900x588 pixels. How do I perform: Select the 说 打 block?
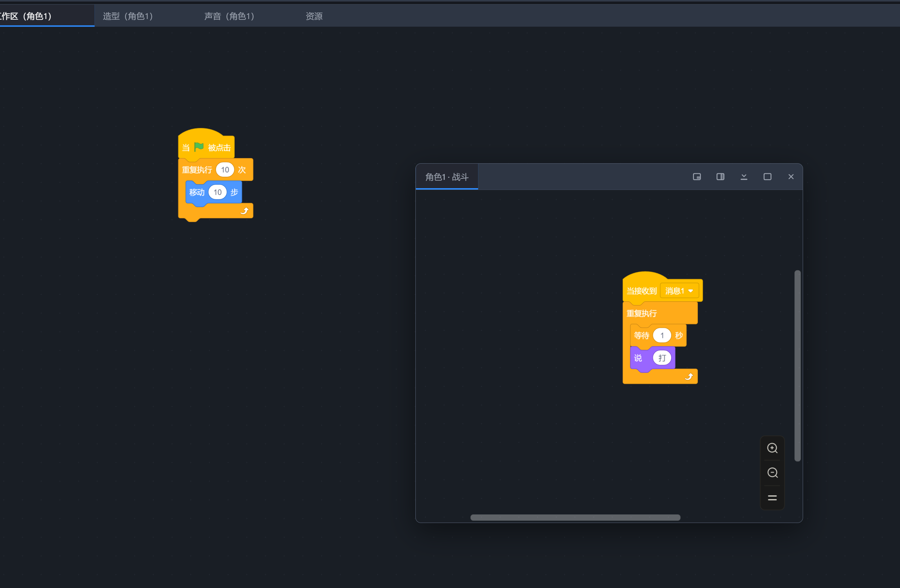click(x=638, y=358)
